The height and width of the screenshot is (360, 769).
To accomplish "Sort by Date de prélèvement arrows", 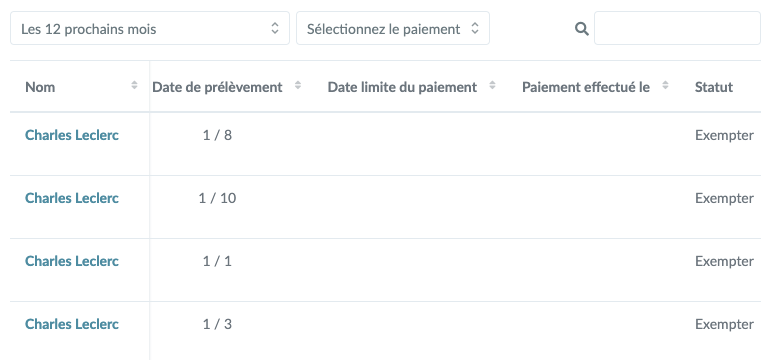I will [298, 85].
